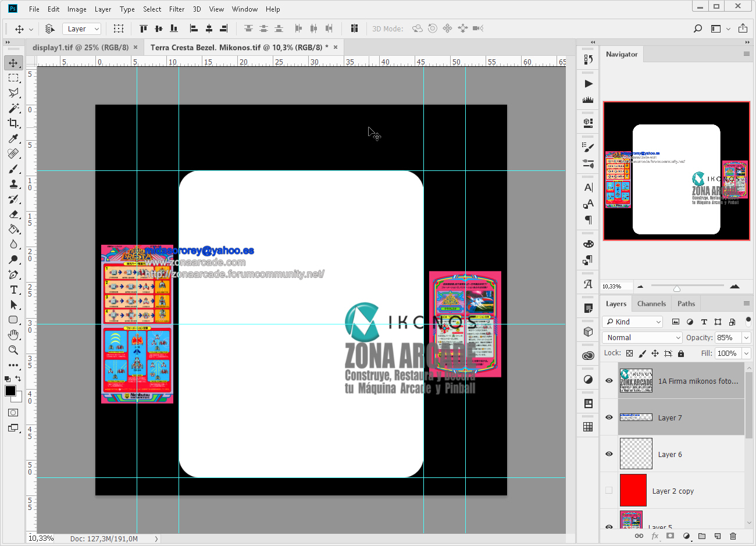Select the Crop tool

coord(13,123)
